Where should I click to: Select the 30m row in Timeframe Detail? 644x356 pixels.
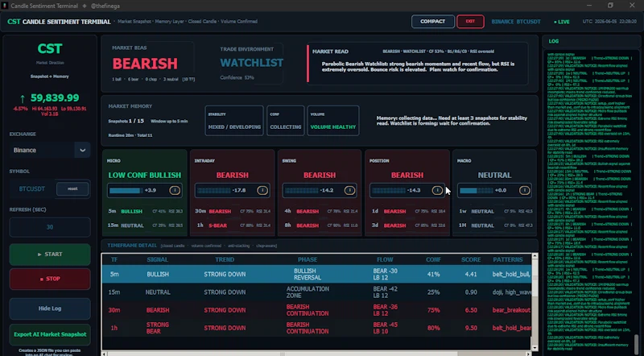(316, 310)
